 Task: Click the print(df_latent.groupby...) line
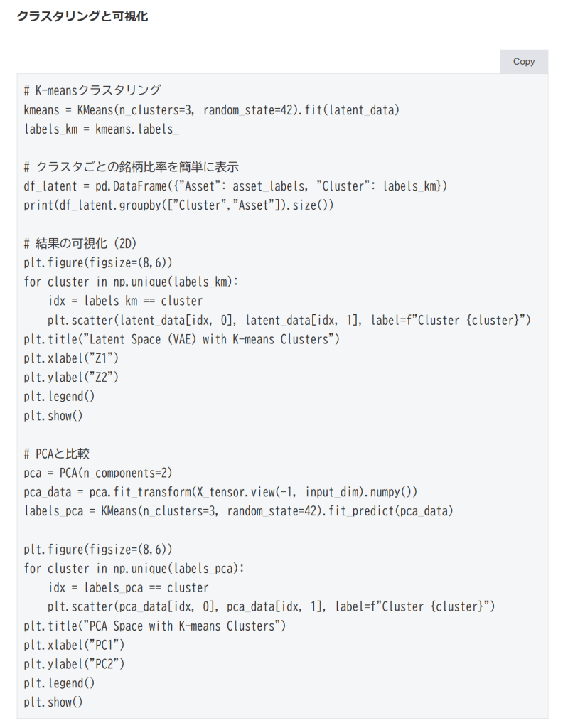178,205
